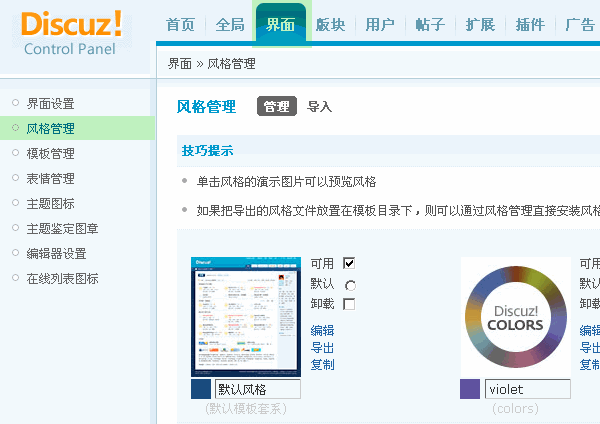Toggle 可用 checkbox for the default style

[x=349, y=263]
